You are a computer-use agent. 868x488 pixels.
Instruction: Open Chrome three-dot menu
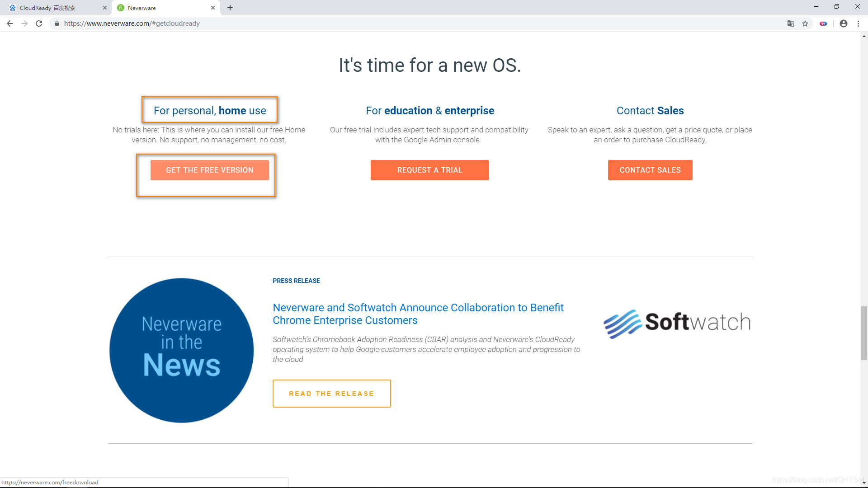click(858, 23)
